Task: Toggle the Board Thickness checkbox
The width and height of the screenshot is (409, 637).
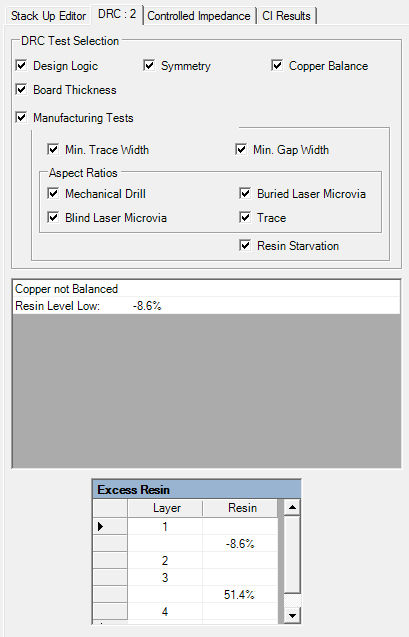Action: [x=21, y=89]
